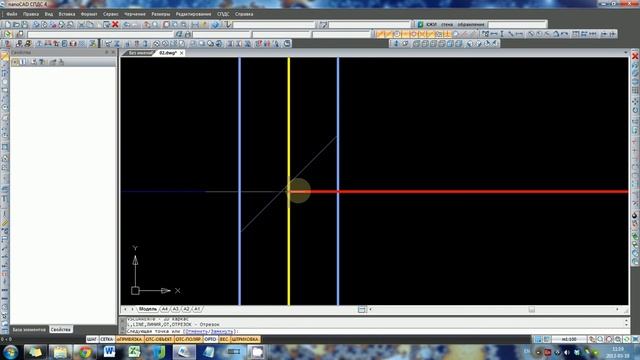
Task: Click the Undo arrow icon
Action: (127, 24)
